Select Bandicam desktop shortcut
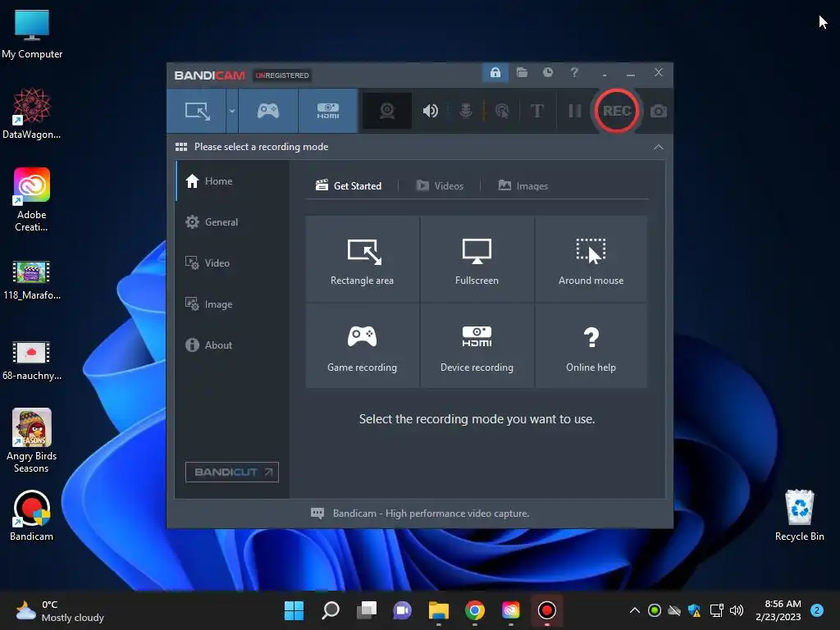 click(32, 515)
